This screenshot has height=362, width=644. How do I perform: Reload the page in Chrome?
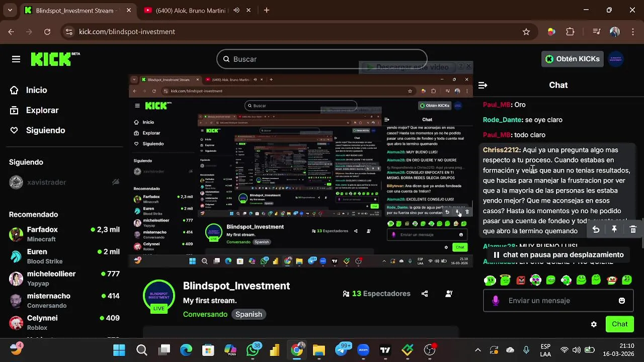[x=47, y=32]
